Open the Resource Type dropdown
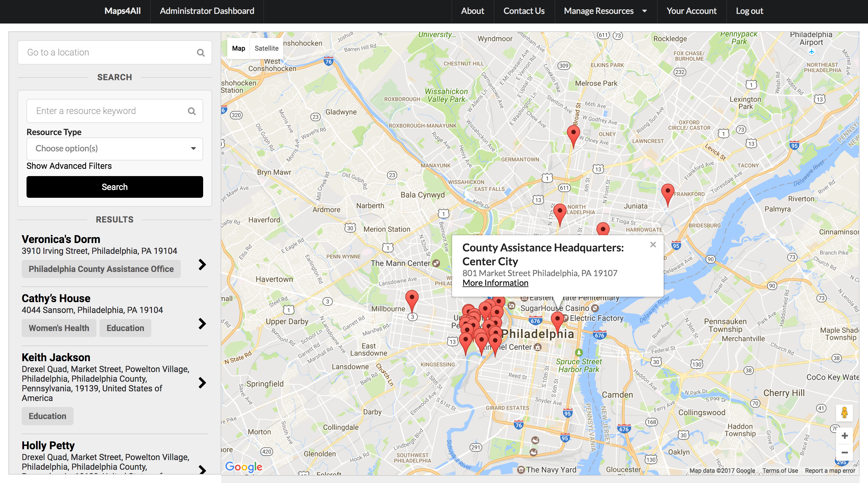The height and width of the screenshot is (483, 868). tap(115, 149)
